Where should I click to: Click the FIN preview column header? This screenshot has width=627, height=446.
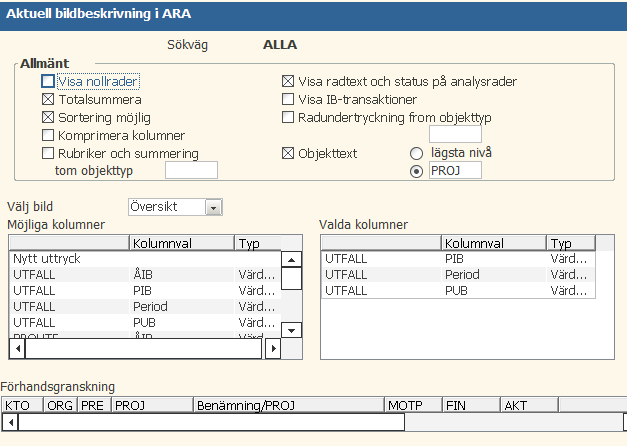pyautogui.click(x=471, y=405)
